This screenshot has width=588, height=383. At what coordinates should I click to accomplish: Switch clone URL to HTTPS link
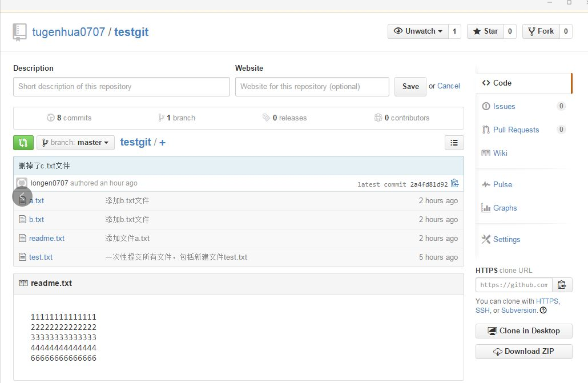(547, 301)
